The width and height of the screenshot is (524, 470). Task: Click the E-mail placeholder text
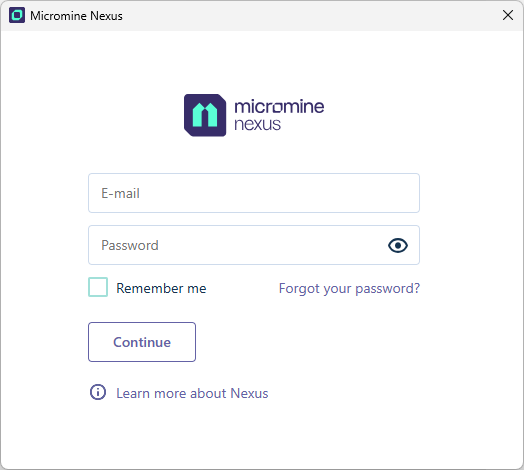(120, 193)
